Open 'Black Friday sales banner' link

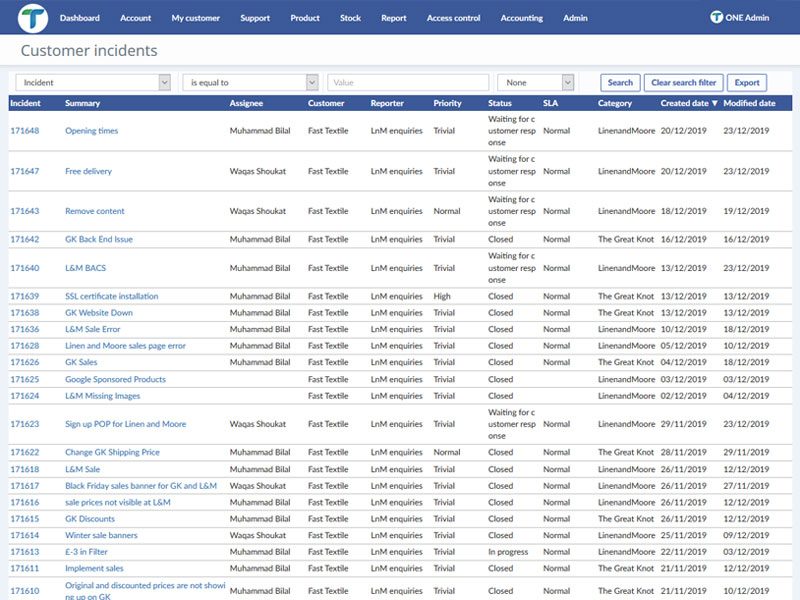coord(141,486)
